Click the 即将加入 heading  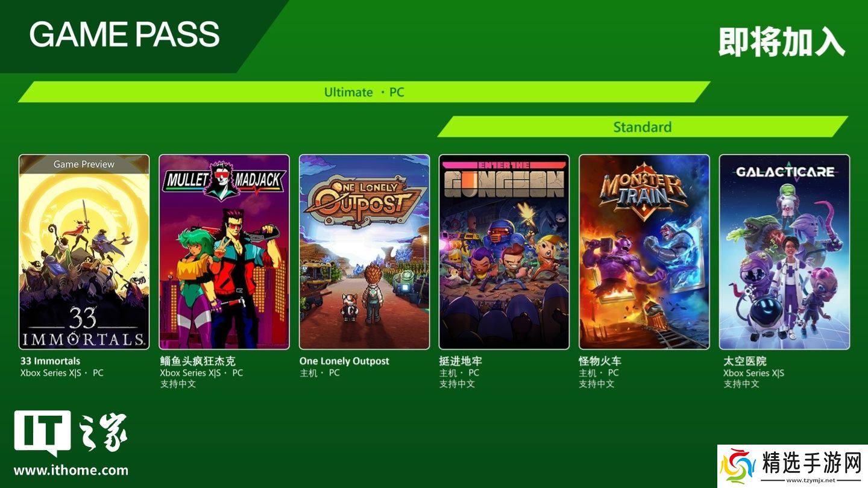(781, 41)
